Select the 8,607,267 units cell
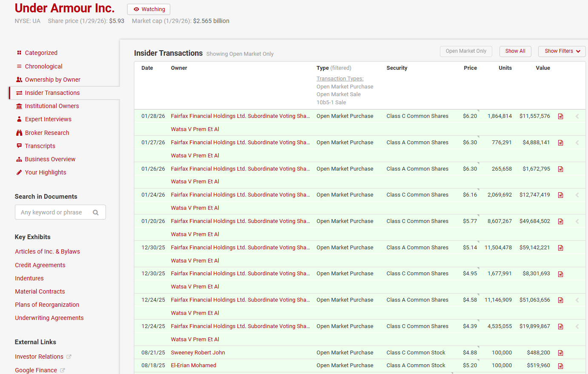588x374 pixels. (500, 221)
